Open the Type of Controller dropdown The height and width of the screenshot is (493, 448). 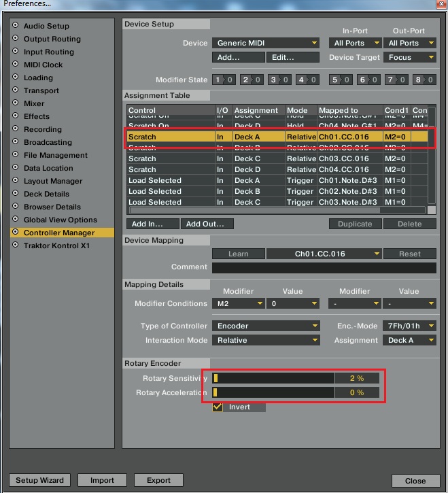(266, 326)
